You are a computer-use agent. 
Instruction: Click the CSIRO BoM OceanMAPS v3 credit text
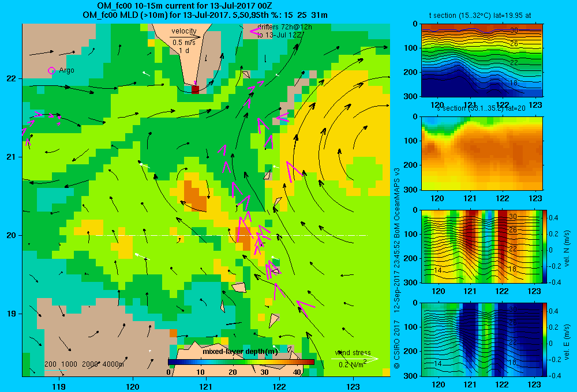pos(397,269)
